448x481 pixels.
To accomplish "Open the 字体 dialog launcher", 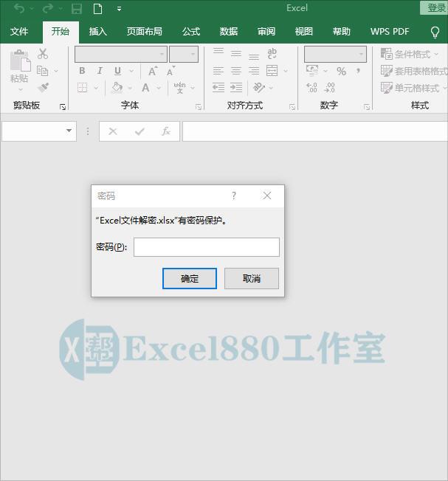I will 199,107.
